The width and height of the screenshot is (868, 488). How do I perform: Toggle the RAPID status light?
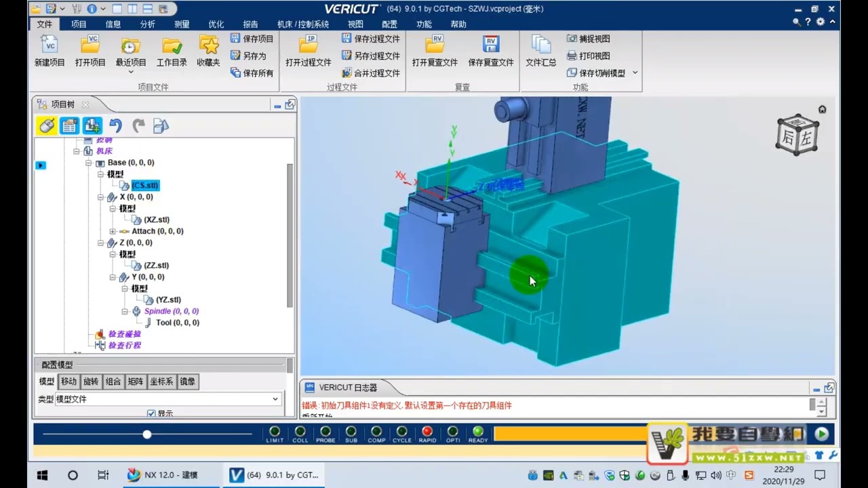coord(427,431)
